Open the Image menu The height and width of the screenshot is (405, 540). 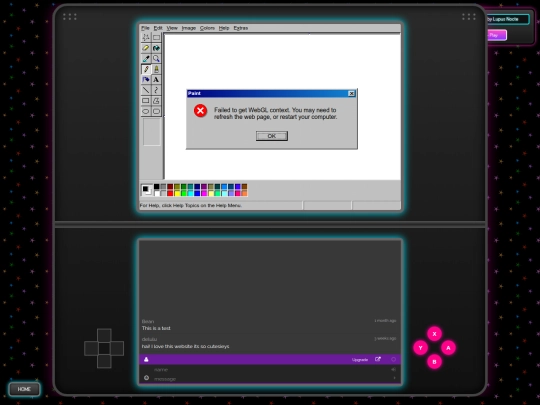pos(188,28)
